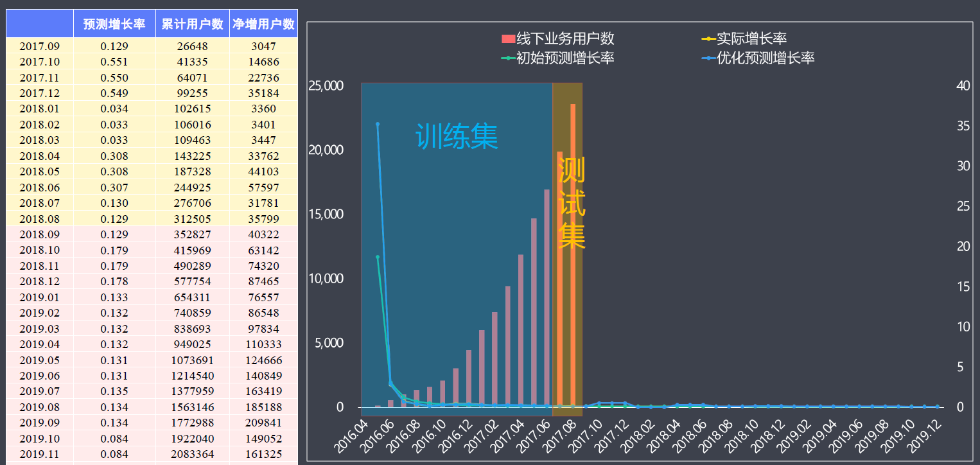Click the tallest bar near 2017.06
The image size is (980, 465).
tap(545, 295)
